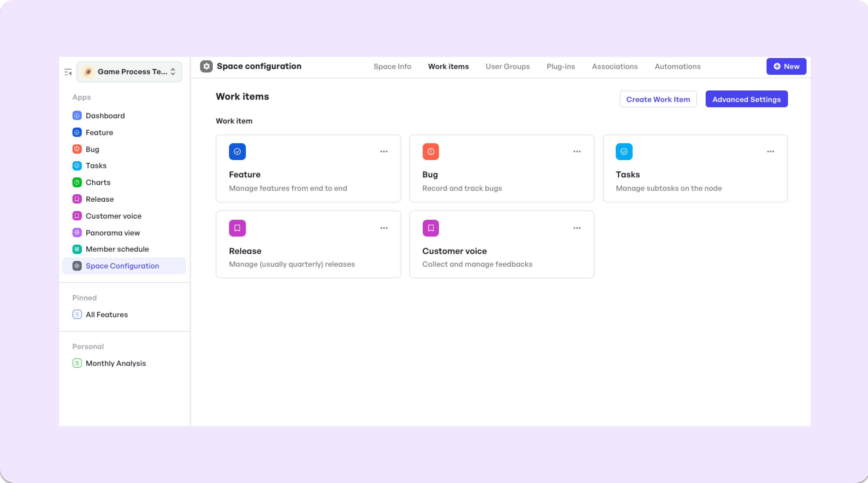
Task: Click the Release icon in sidebar
Action: click(x=77, y=199)
